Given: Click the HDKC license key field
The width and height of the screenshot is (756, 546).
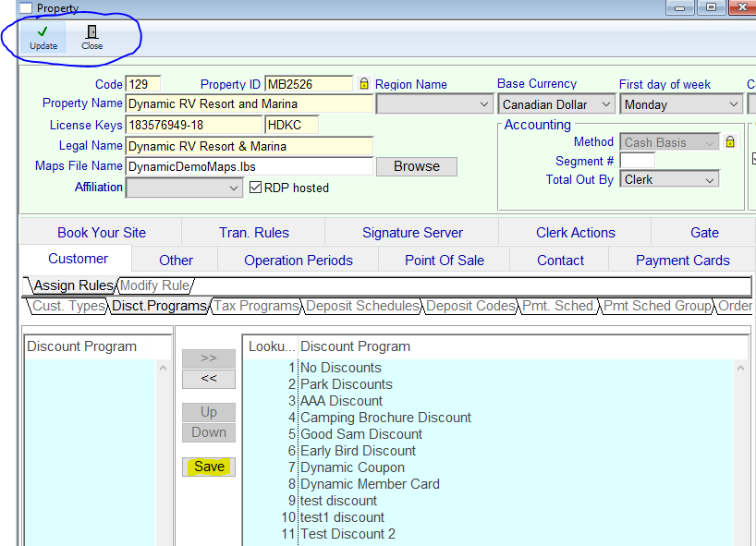Looking at the screenshot, I should click(x=292, y=125).
